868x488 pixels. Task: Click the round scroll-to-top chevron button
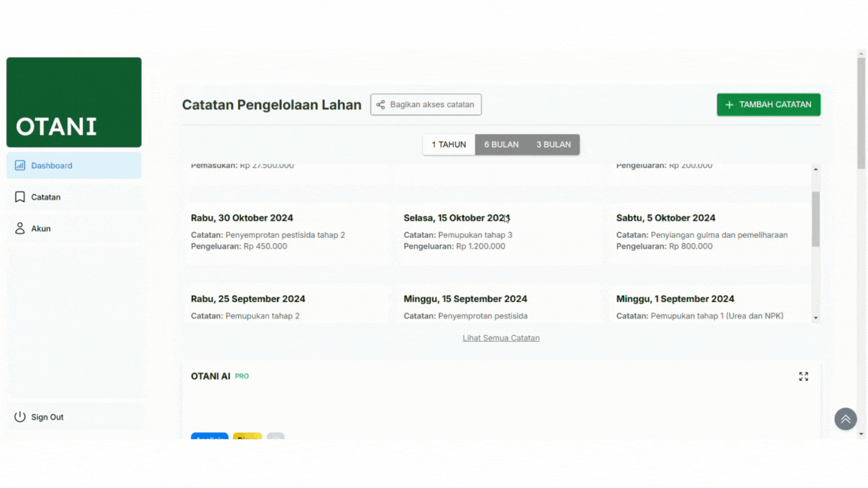[x=845, y=419]
